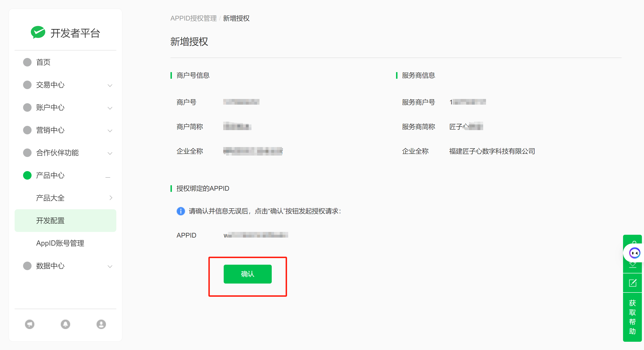Image resolution: width=644 pixels, height=350 pixels.
Task: Click the floating assistant robot face icon
Action: tap(634, 253)
